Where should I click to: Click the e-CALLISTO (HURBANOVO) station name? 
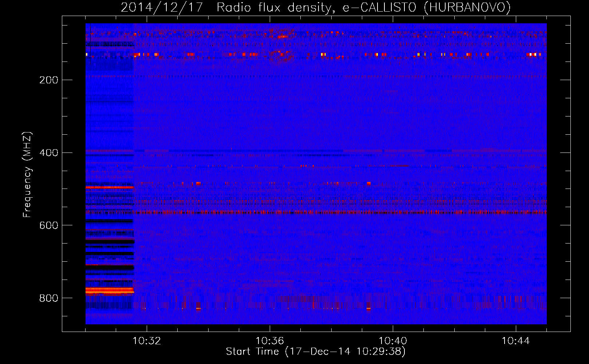[426, 8]
